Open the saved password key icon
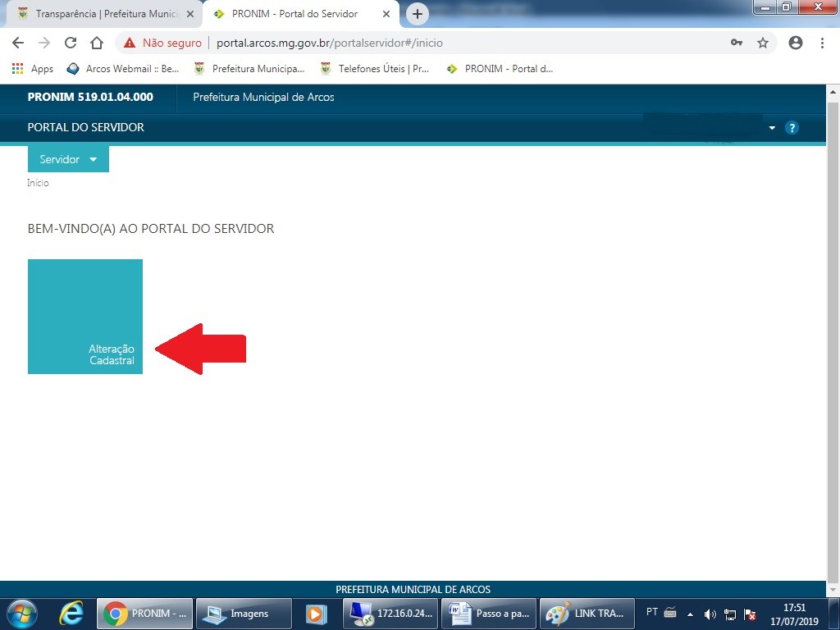 [737, 43]
